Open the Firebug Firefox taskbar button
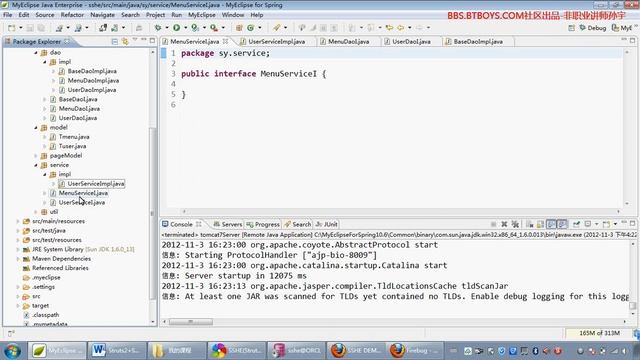This screenshot has height=360, width=640. coord(415,351)
